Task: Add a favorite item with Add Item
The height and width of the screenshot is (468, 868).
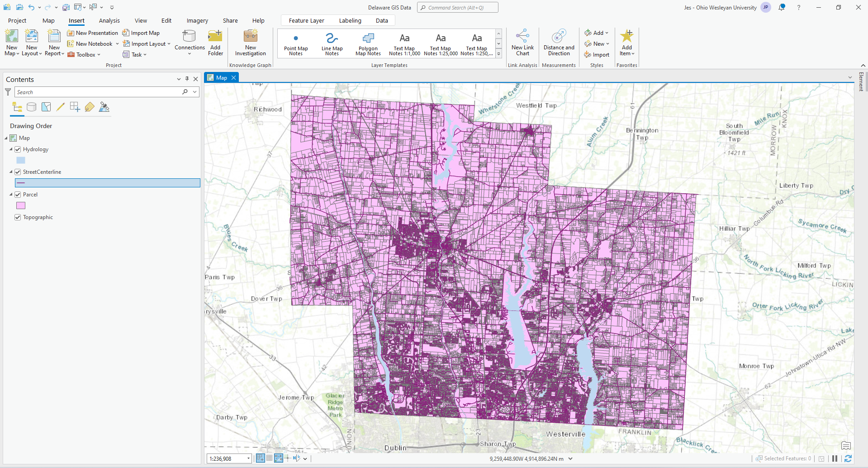Action: pos(627,43)
